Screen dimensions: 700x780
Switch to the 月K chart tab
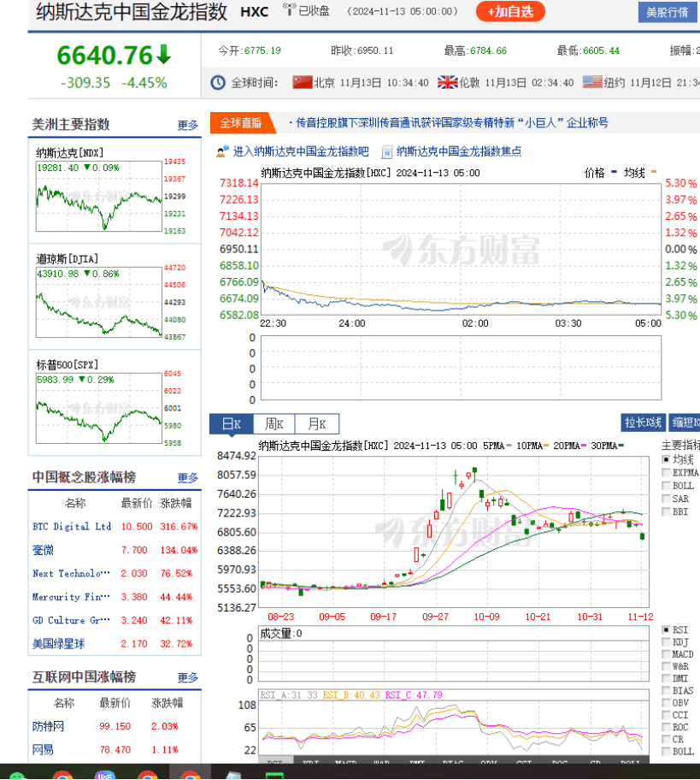pyautogui.click(x=317, y=424)
